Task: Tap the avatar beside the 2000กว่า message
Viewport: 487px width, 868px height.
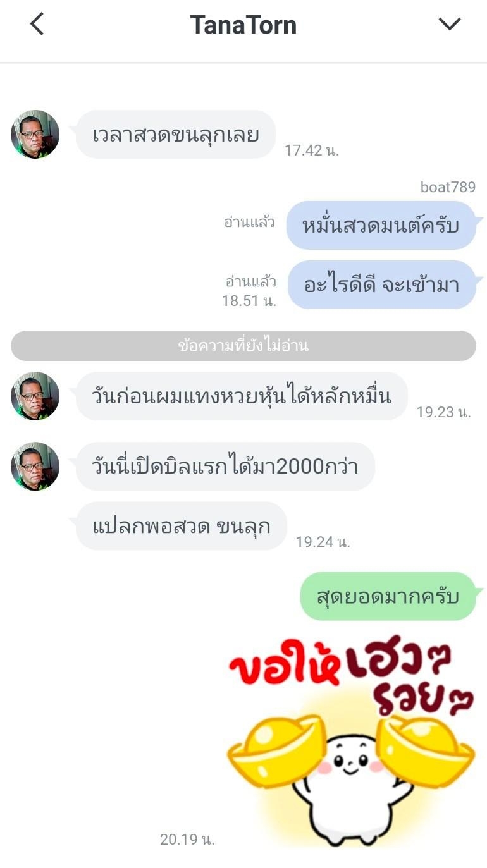Action: (35, 466)
